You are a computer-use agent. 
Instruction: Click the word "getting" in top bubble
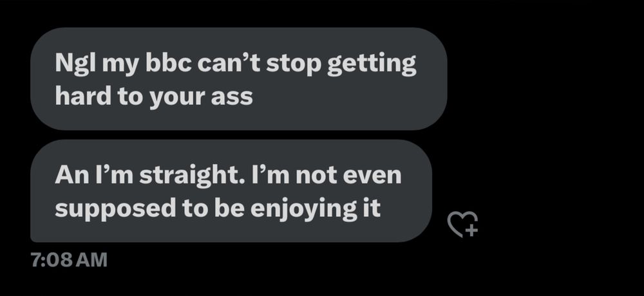(372, 65)
